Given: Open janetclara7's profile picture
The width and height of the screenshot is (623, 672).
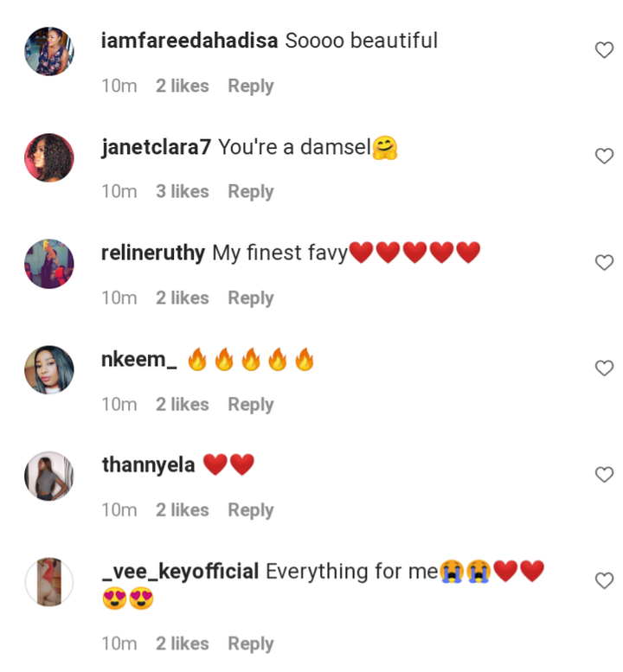Looking at the screenshot, I should pos(48,157).
